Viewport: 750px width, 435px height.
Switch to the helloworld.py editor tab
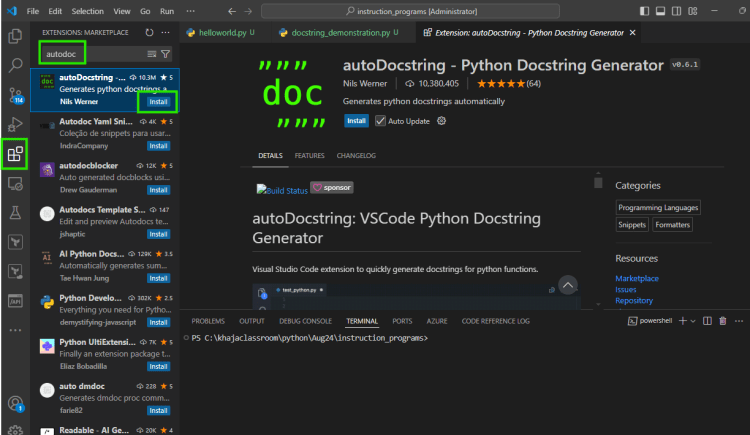coord(221,33)
